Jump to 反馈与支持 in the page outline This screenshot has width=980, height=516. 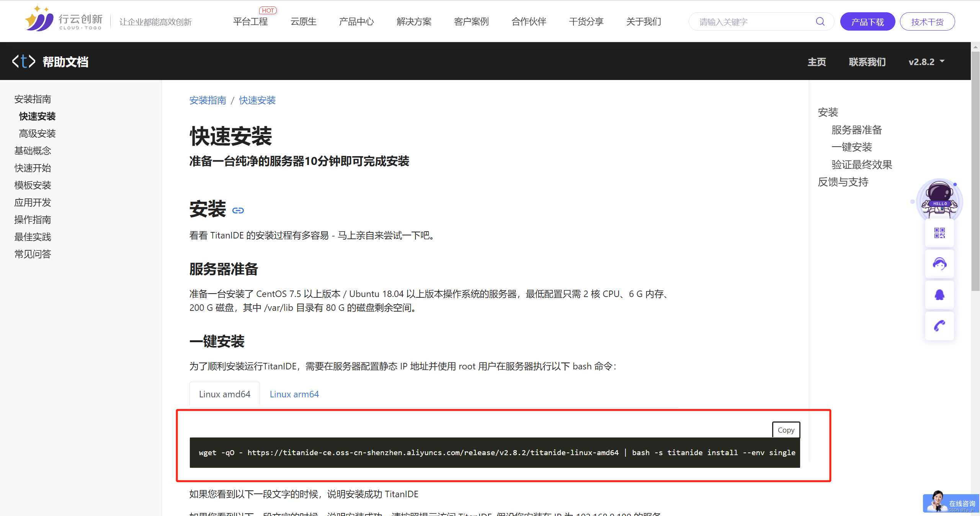(x=843, y=182)
